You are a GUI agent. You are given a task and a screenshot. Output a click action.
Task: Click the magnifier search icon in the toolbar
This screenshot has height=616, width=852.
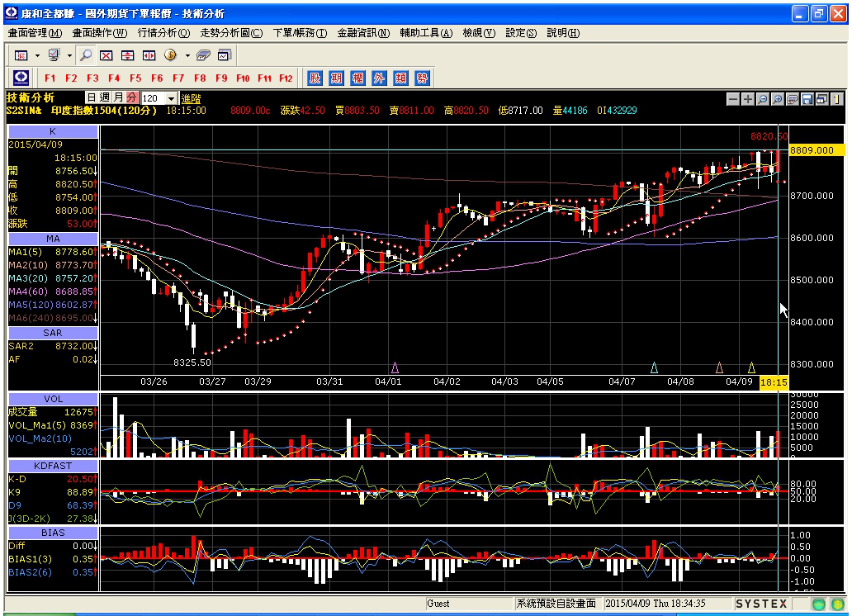[85, 55]
